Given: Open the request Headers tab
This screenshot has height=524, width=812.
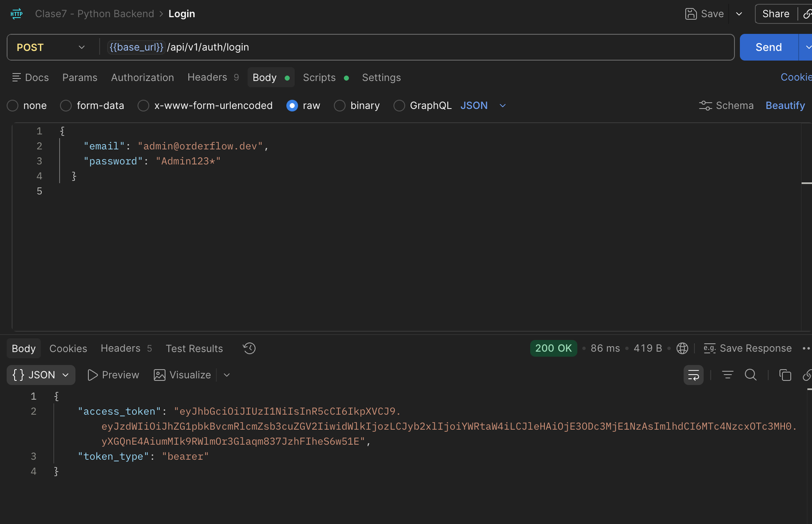Looking at the screenshot, I should tap(213, 77).
